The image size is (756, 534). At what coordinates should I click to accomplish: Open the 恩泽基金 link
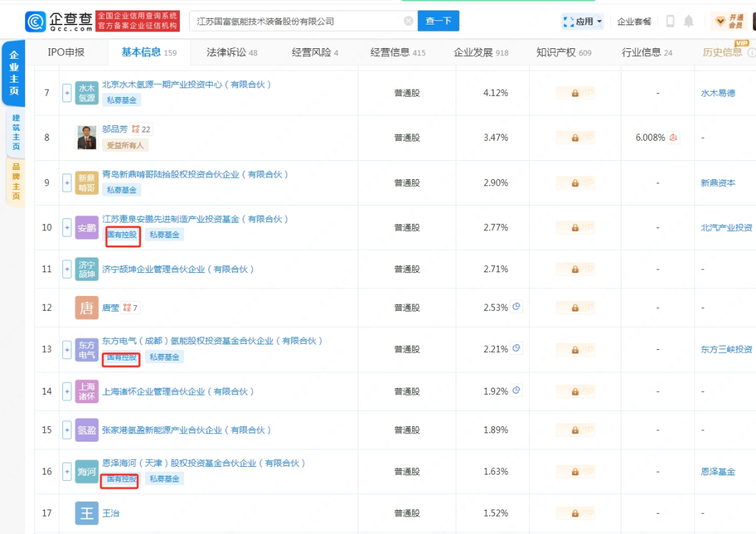[717, 472]
